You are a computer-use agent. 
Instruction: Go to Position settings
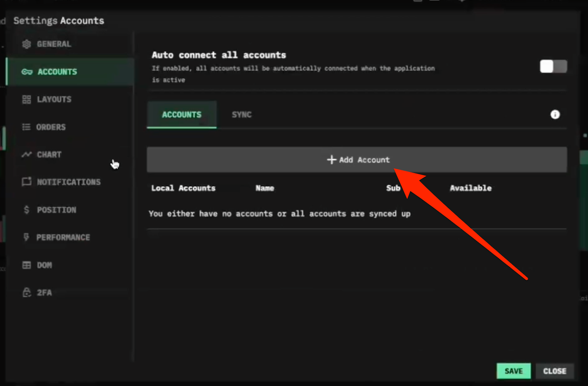pos(70,210)
